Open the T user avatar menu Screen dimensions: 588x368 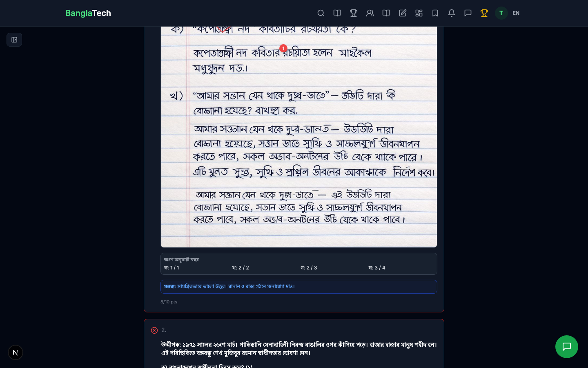[x=501, y=13]
